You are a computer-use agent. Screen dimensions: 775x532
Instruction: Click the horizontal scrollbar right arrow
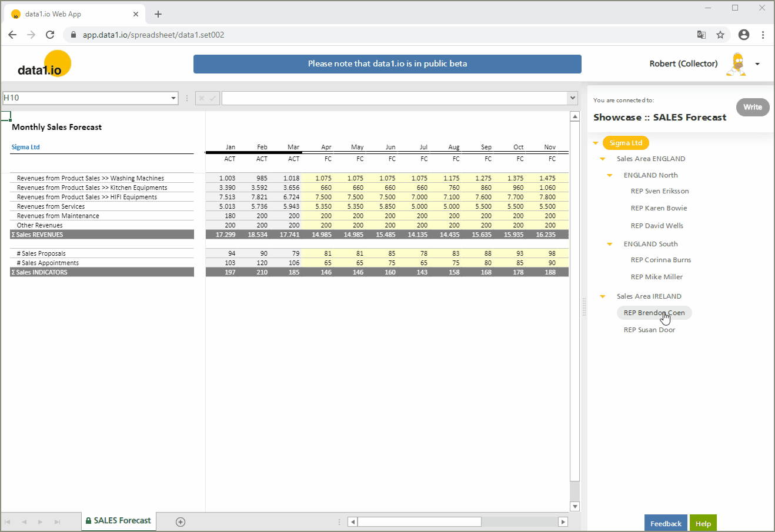click(563, 521)
